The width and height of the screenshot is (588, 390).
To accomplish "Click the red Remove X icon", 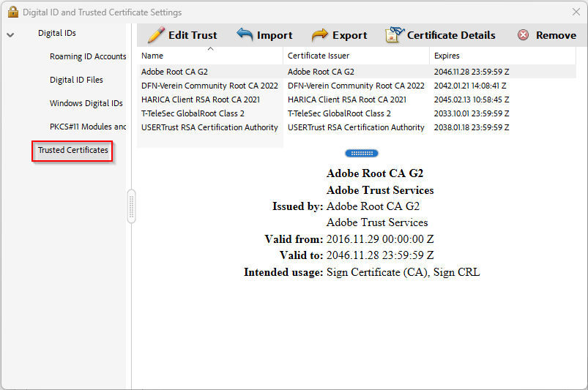I will coord(523,35).
